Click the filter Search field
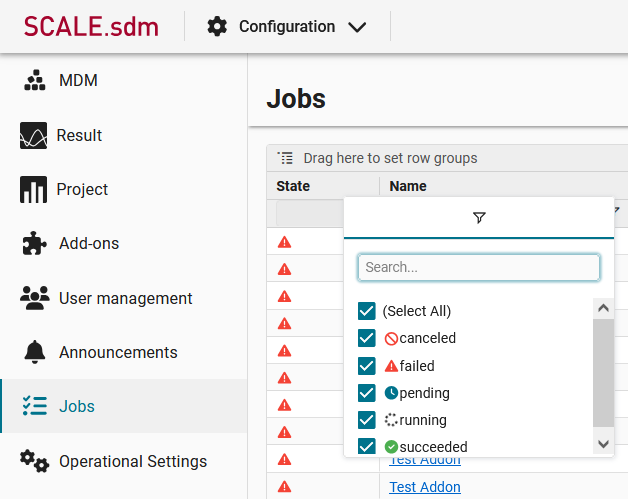The width and height of the screenshot is (628, 499). coord(479,267)
